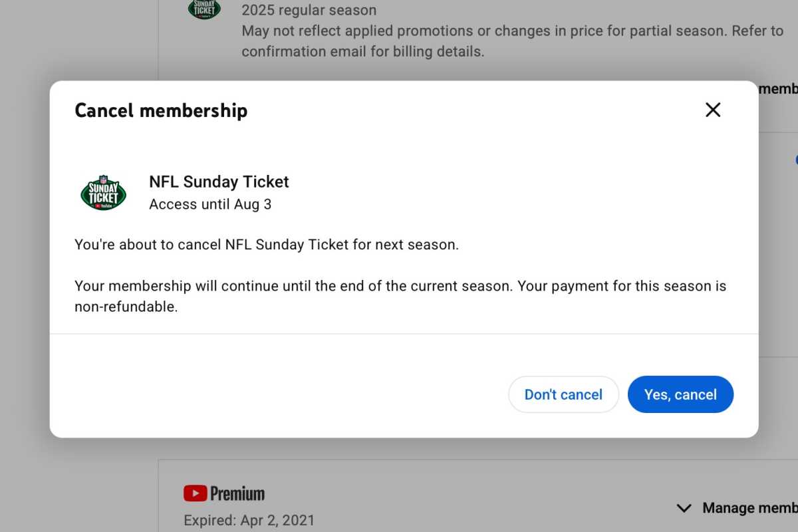Choose Don't cancel to keep the membership

point(563,394)
